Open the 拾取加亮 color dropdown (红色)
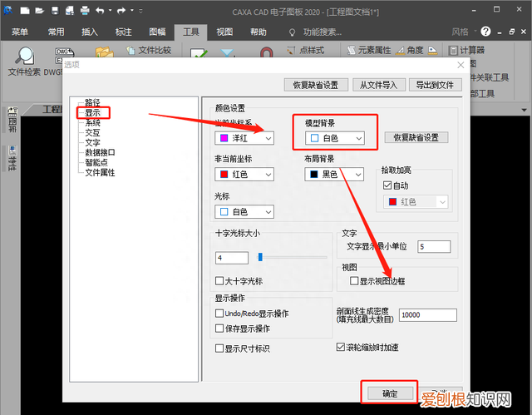Image resolution: width=532 pixels, height=415 pixels. coord(416,202)
